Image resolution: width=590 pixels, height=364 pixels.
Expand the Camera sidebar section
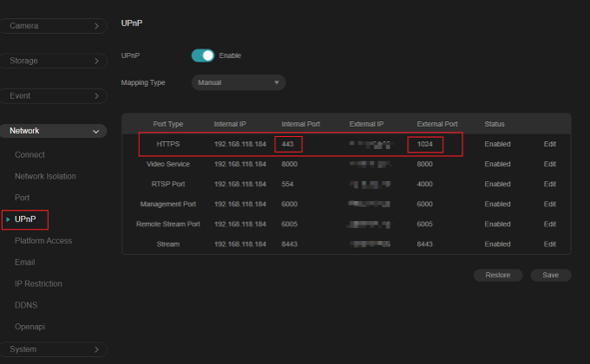click(54, 26)
